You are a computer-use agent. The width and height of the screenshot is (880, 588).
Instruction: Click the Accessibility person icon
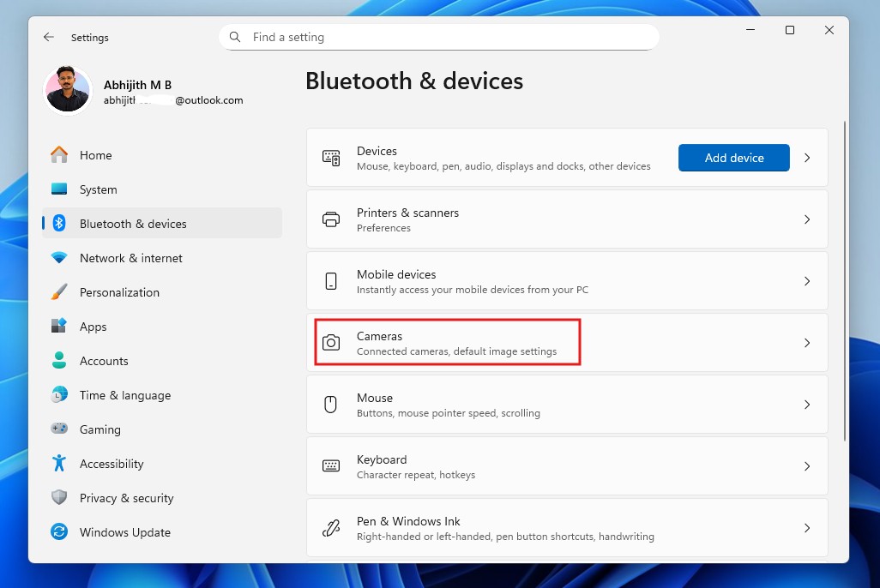58,463
